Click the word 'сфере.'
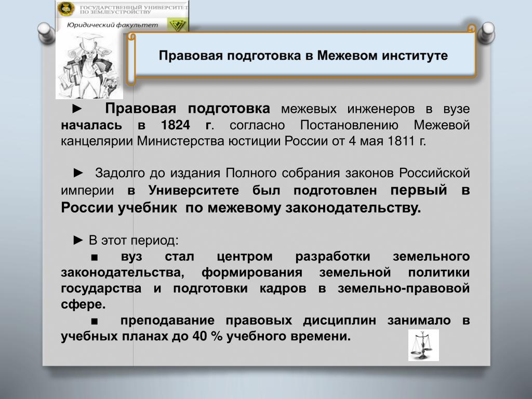 click(83, 304)
